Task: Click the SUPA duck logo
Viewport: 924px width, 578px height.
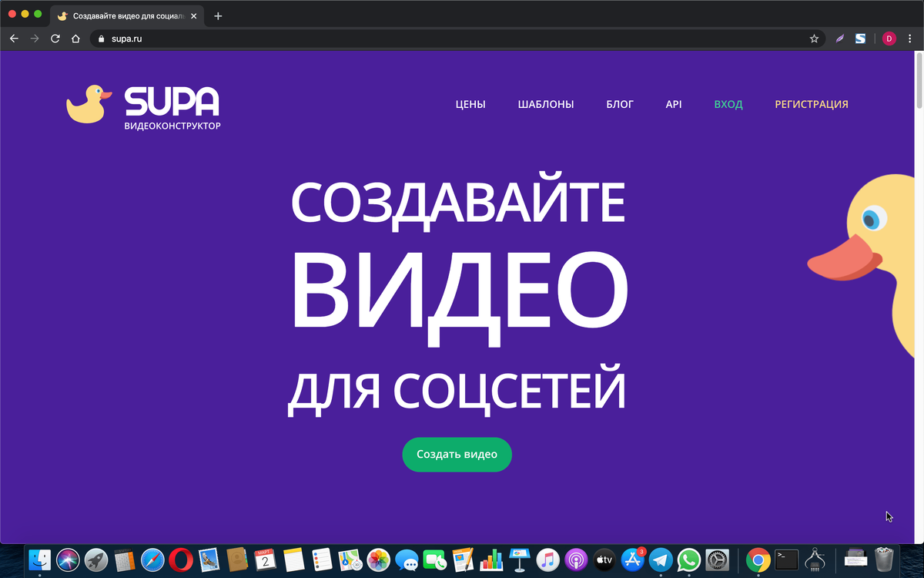Action: (x=143, y=107)
